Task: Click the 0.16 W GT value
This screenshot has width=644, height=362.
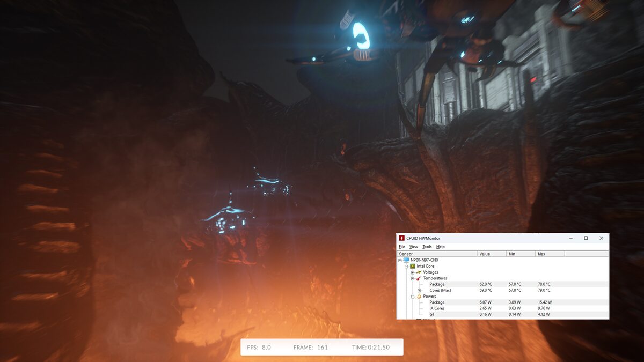Action: 485,314
